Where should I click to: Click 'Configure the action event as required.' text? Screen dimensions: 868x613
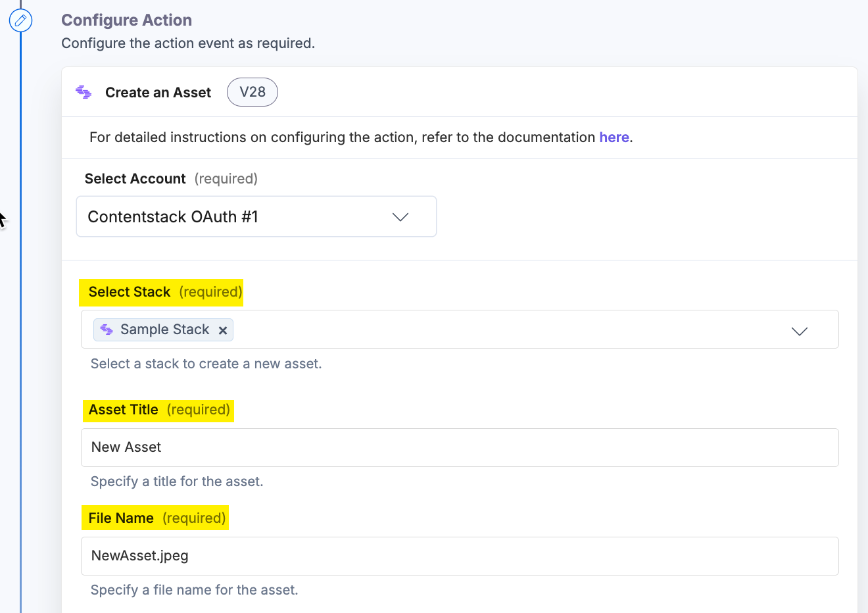point(188,43)
